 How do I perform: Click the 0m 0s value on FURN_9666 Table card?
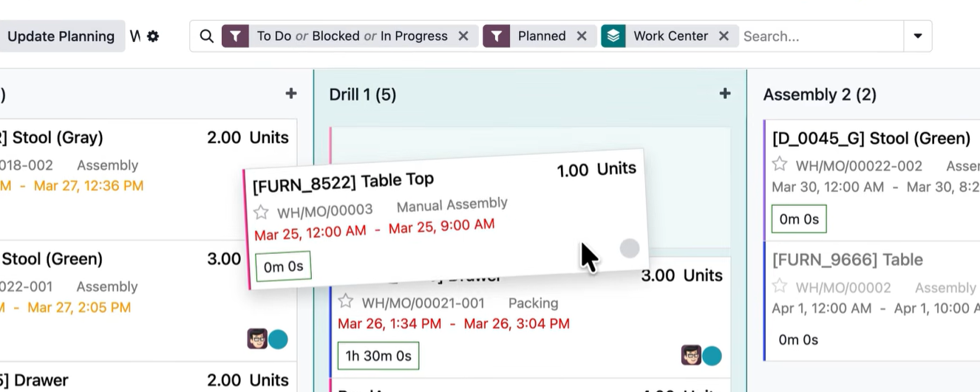pos(799,340)
